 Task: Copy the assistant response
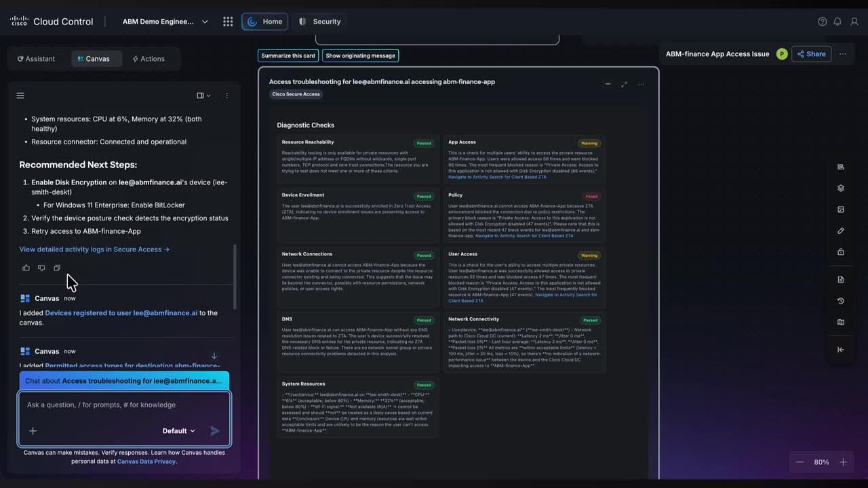(x=57, y=268)
